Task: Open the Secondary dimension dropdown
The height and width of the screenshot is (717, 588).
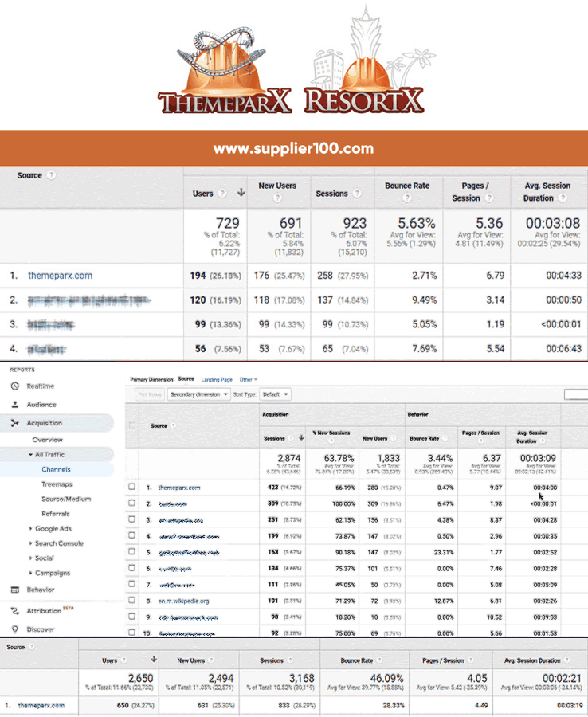Action: [199, 394]
